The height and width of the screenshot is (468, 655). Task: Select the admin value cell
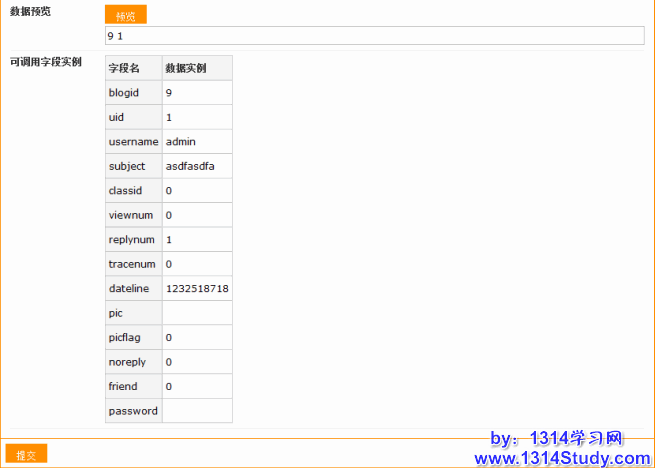click(197, 142)
